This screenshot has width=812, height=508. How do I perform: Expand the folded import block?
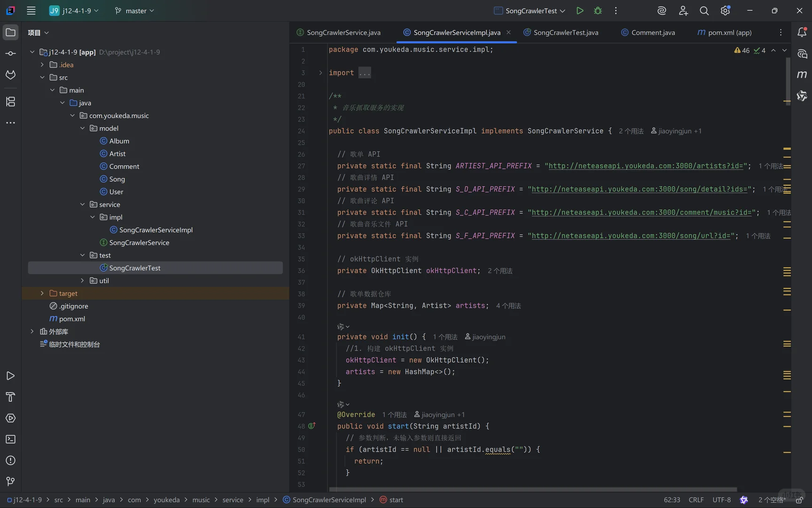tap(320, 73)
